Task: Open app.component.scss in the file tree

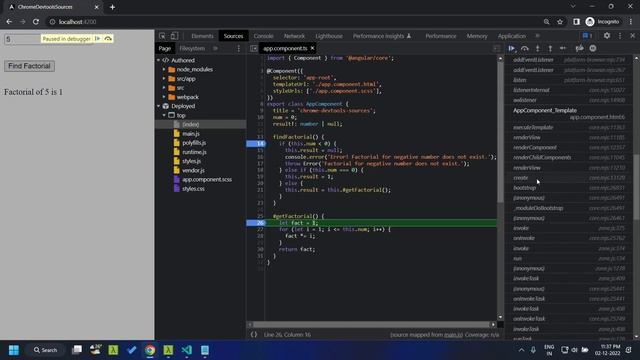Action: pos(207,180)
